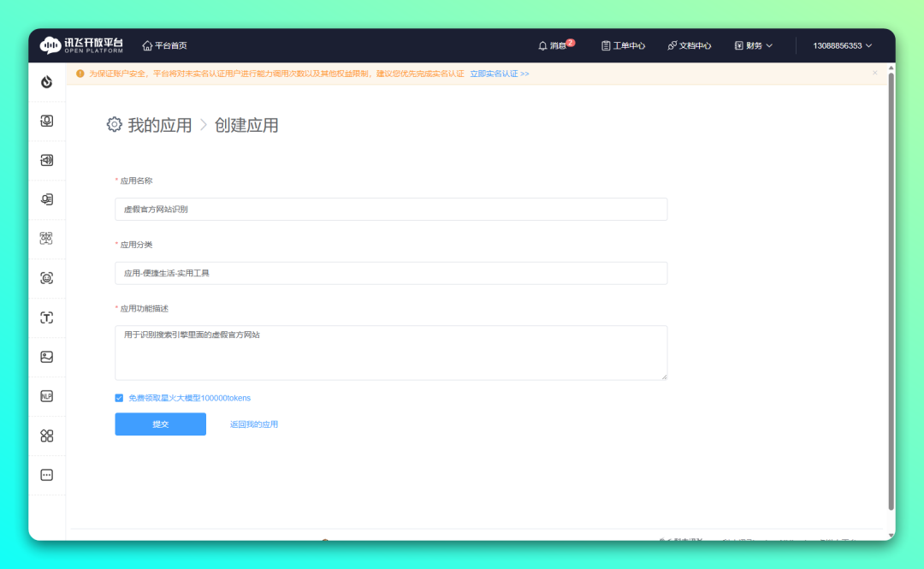The image size is (924, 569).
Task: Click the orange warning icon in the notice banner
Action: click(x=80, y=74)
